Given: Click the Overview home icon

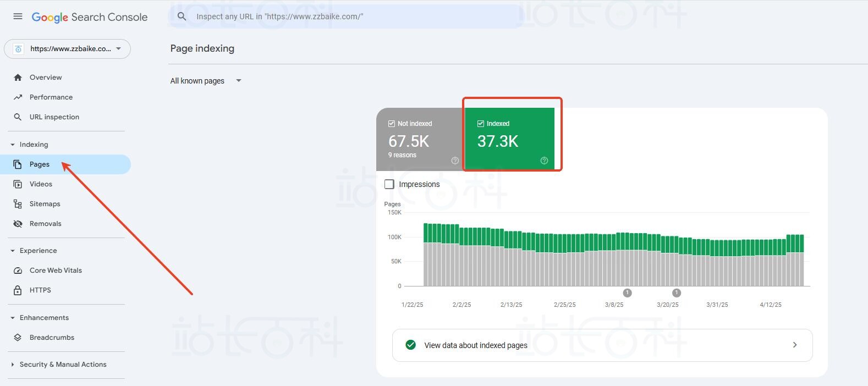Looking at the screenshot, I should [18, 78].
